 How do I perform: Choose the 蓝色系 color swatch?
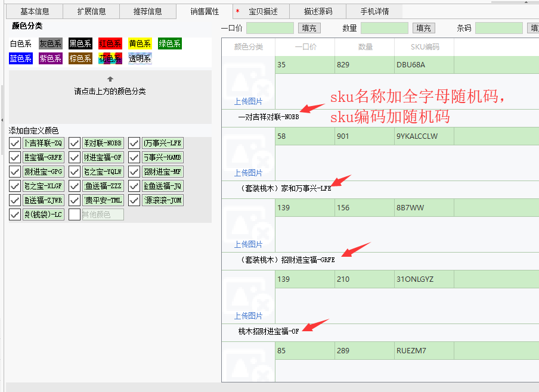tap(21, 58)
